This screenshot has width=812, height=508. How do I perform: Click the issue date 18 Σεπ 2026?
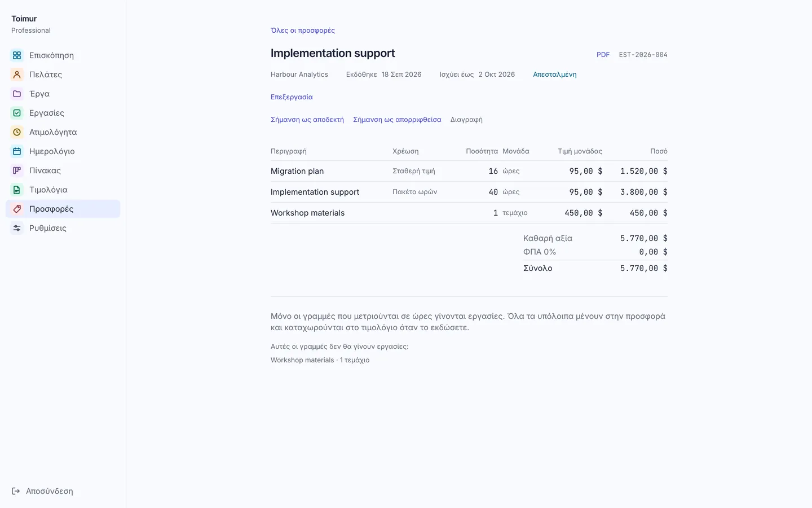pos(401,75)
